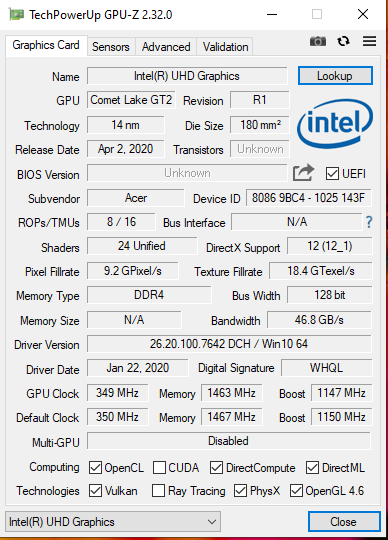Toggle the OpenCL checkbox

click(95, 468)
